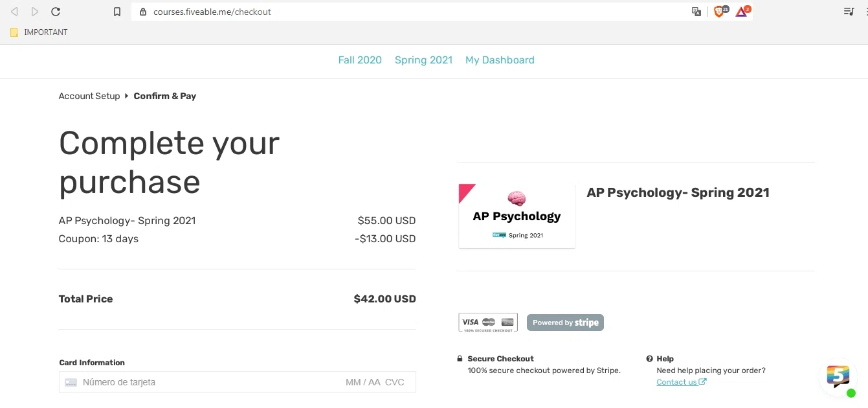Select the MM / AA expiry field
Screen dimensions: 868x408
(363, 382)
